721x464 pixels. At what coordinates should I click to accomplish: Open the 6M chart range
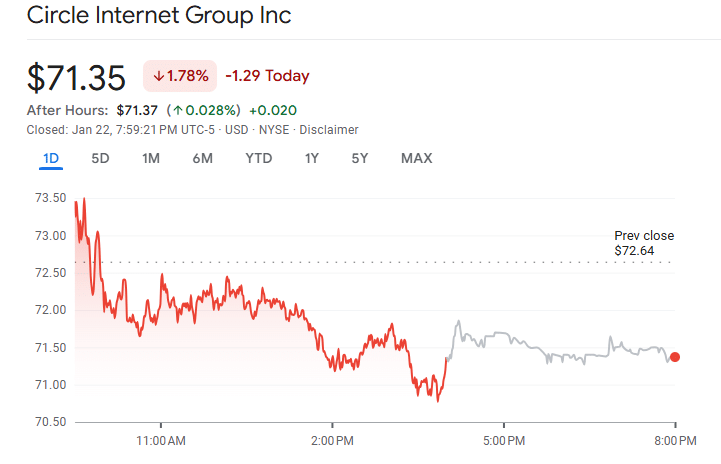pyautogui.click(x=202, y=158)
